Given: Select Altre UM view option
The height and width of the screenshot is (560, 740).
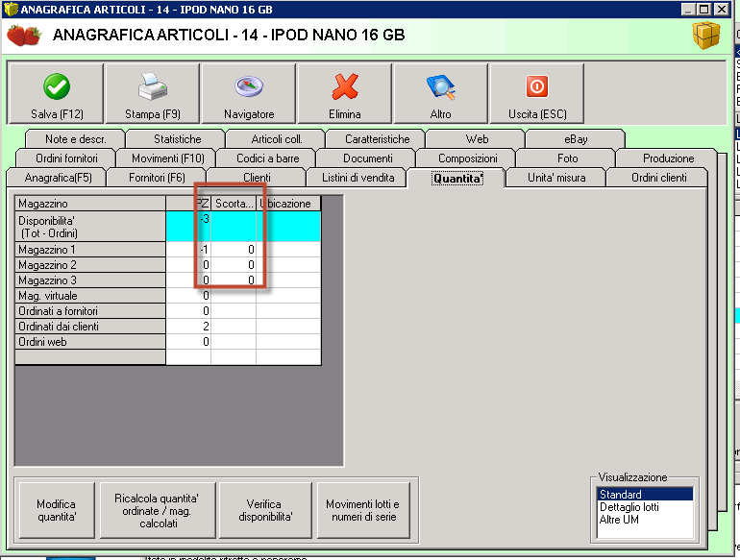Looking at the screenshot, I should click(645, 520).
